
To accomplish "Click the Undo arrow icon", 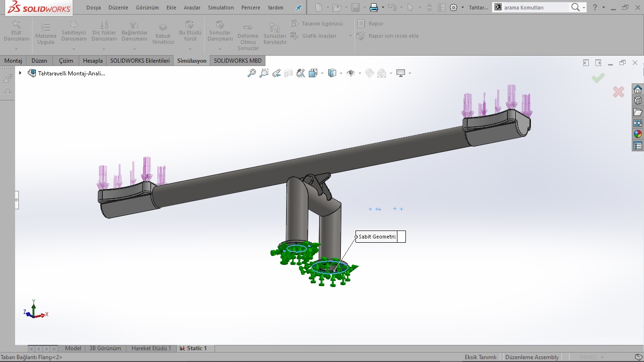I will [x=392, y=8].
